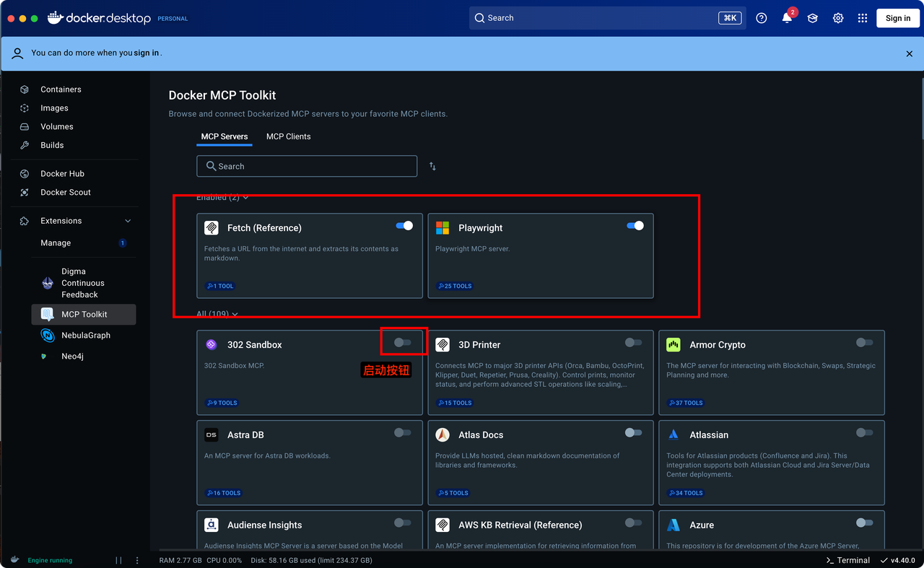Click the Audiense Insights logo icon
The height and width of the screenshot is (568, 924).
coord(212,525)
